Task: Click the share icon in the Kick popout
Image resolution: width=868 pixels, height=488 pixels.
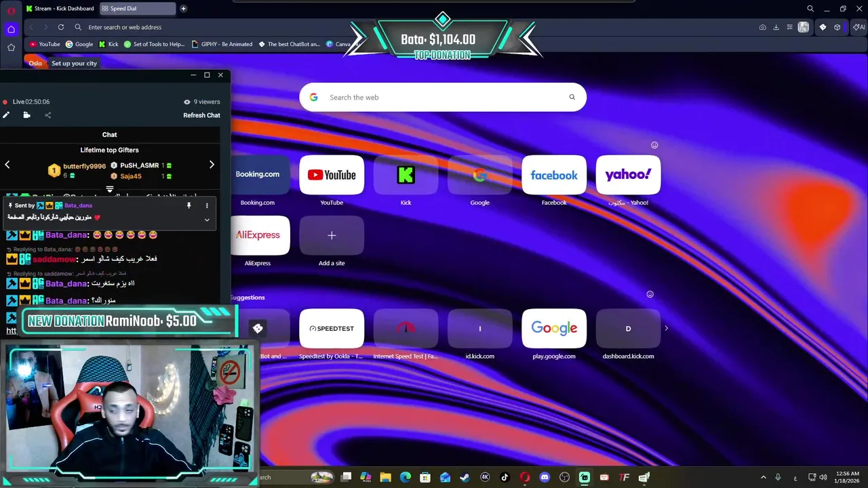Action: click(x=47, y=115)
